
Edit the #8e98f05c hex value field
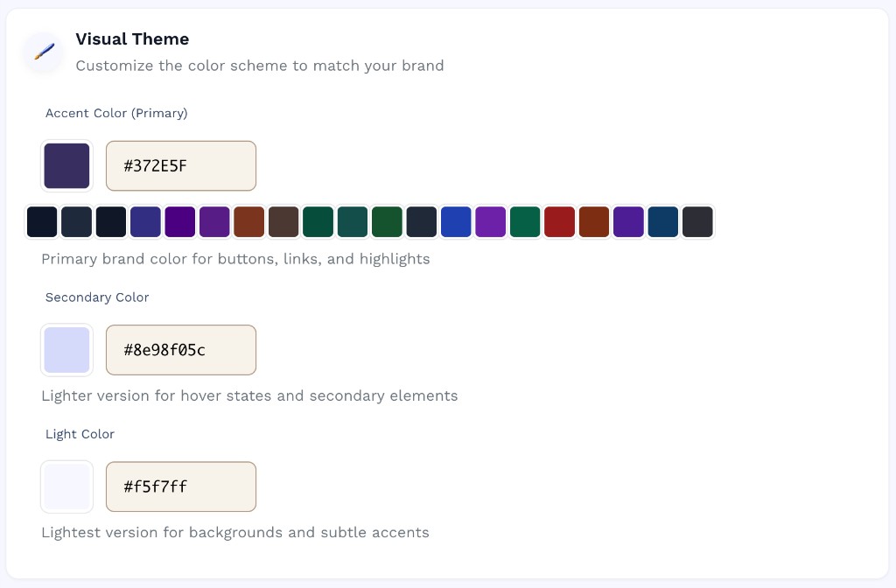[181, 350]
